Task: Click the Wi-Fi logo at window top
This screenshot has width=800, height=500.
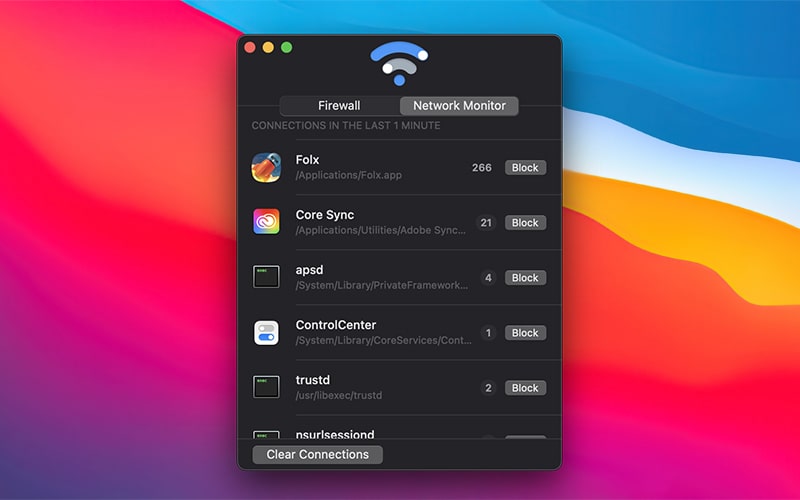Action: click(399, 62)
